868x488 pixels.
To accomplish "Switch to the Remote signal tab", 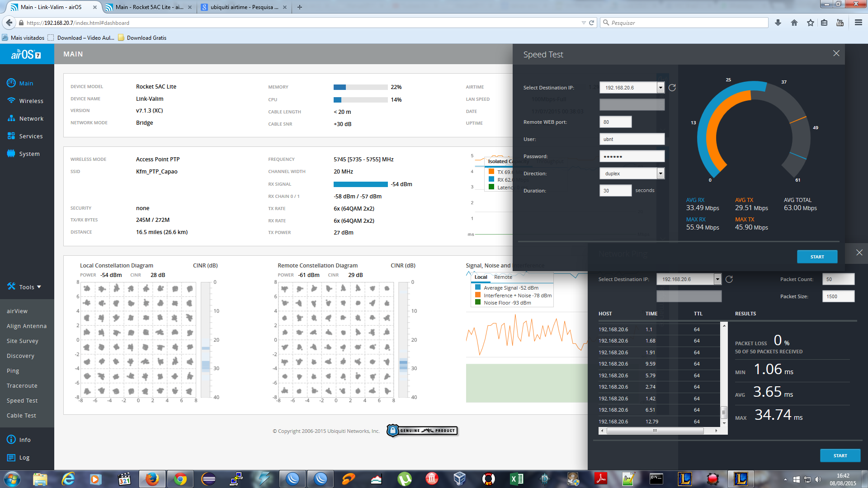I will pos(503,277).
